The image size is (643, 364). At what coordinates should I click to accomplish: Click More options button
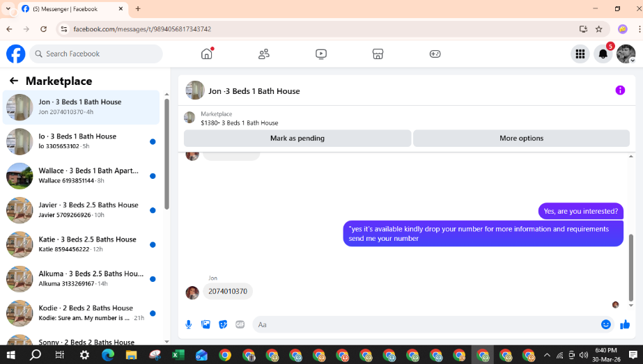(521, 138)
